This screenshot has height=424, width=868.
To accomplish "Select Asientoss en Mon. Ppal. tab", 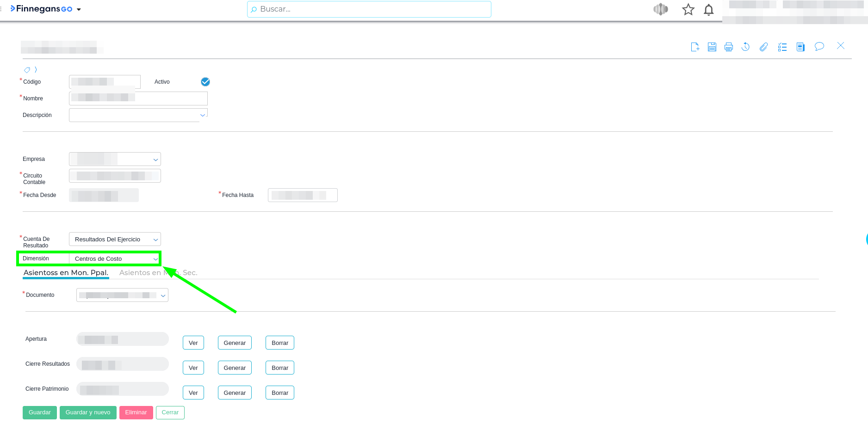I will tap(66, 273).
